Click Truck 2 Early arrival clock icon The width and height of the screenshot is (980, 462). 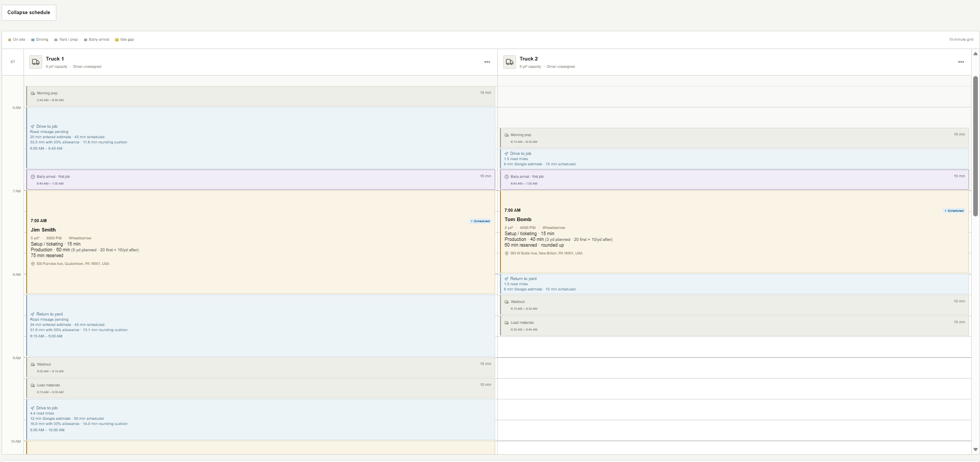point(507,177)
